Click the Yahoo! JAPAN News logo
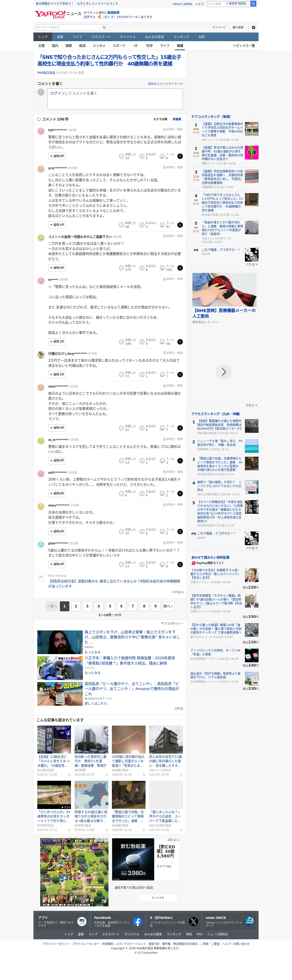 pyautogui.click(x=58, y=15)
